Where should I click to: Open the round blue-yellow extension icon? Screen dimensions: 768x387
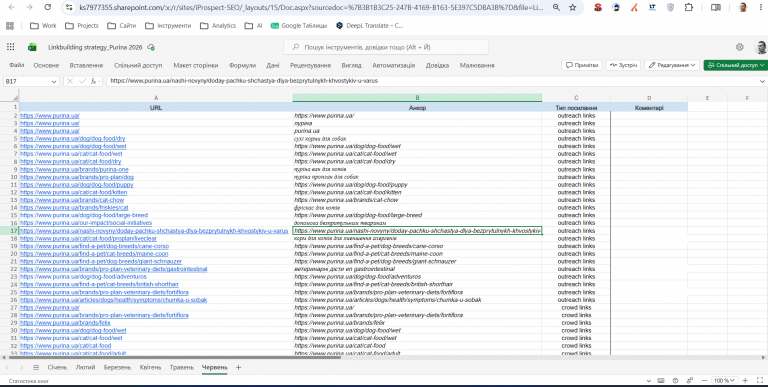point(616,7)
